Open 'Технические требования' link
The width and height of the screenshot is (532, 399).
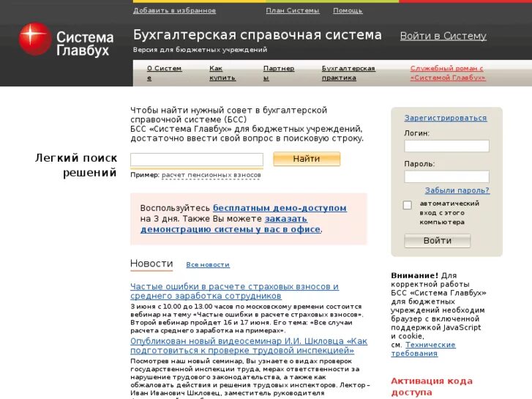point(423,349)
